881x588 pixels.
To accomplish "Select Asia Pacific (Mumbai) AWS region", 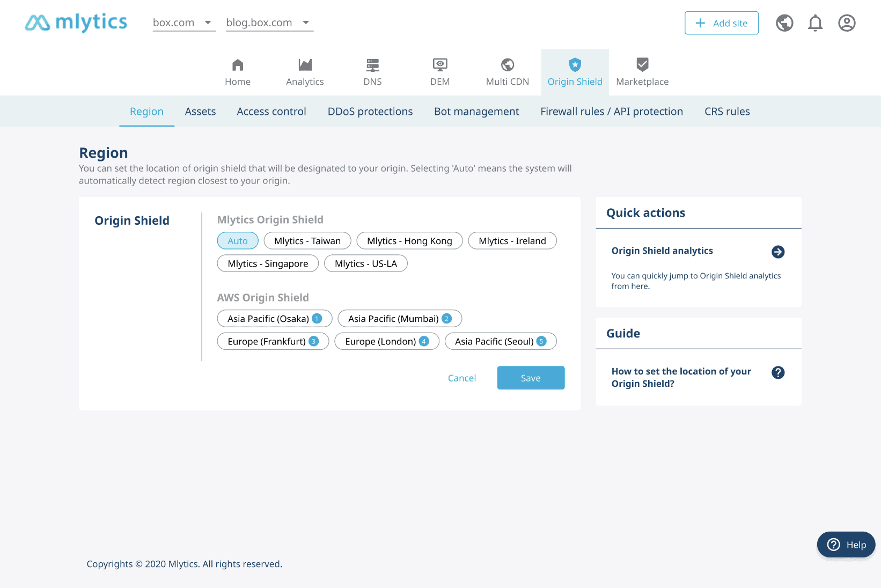I will pyautogui.click(x=400, y=318).
